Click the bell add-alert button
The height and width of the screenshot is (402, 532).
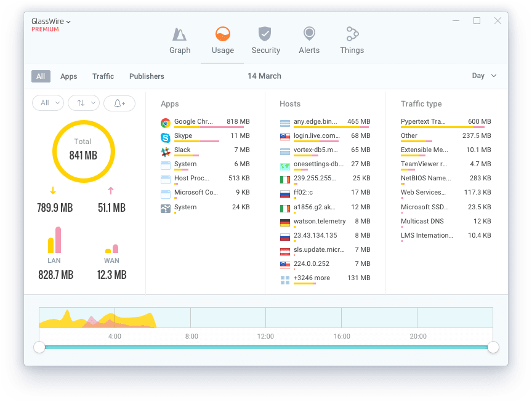click(119, 103)
